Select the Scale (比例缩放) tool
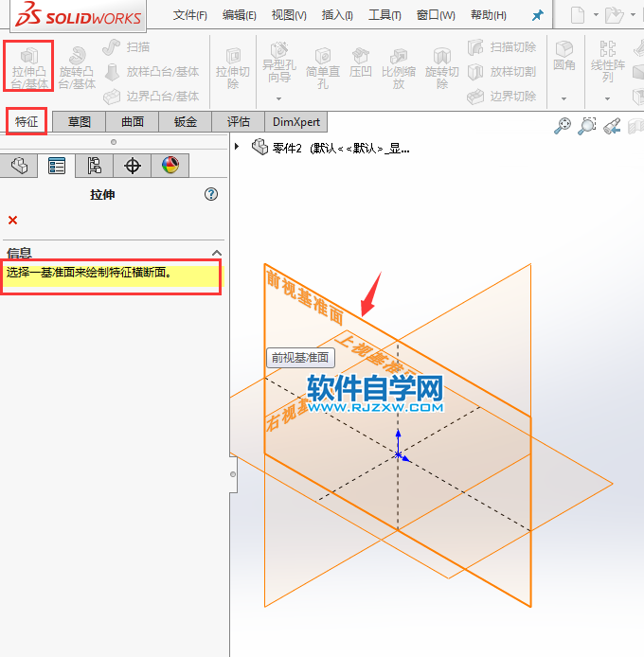644x657 pixels. pos(399,68)
